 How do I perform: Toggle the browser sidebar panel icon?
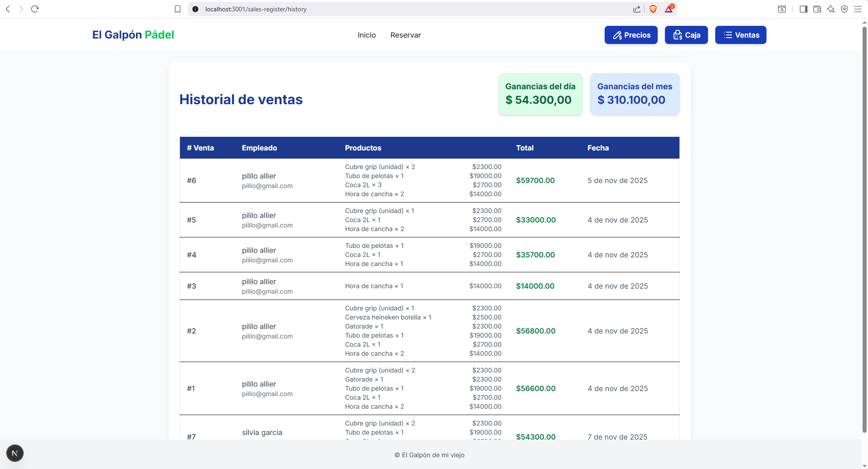(803, 9)
